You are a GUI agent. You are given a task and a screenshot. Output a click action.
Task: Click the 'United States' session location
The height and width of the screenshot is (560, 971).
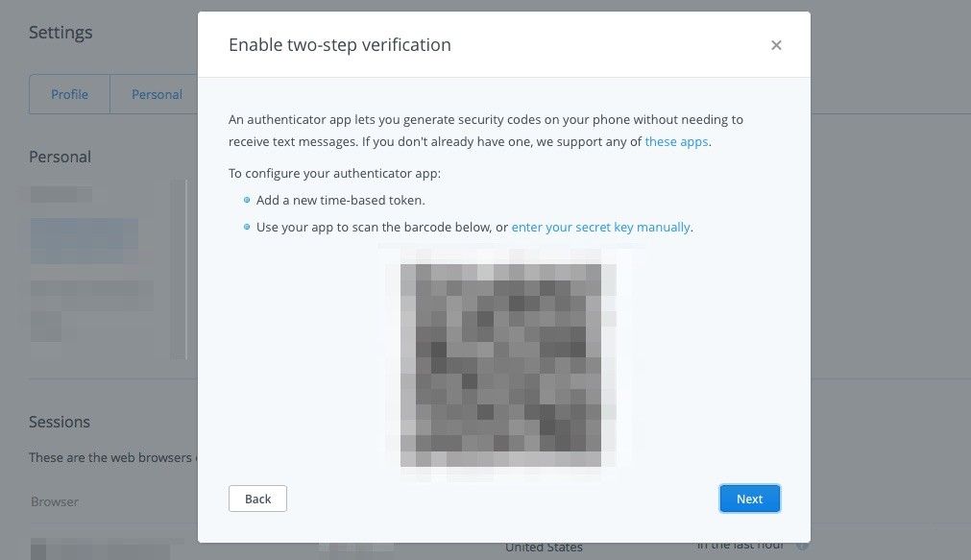(544, 548)
